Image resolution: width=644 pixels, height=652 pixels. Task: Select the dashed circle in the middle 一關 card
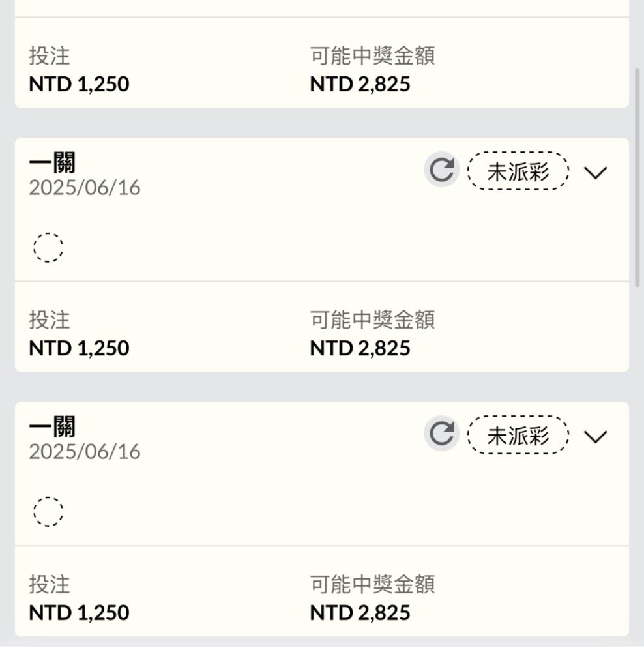point(48,247)
